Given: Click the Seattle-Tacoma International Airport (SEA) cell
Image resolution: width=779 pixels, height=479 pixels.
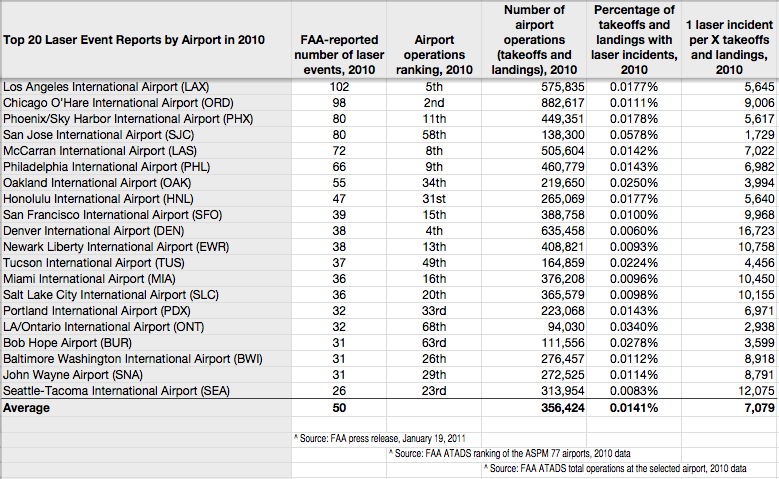Looking at the screenshot, I should [146, 391].
